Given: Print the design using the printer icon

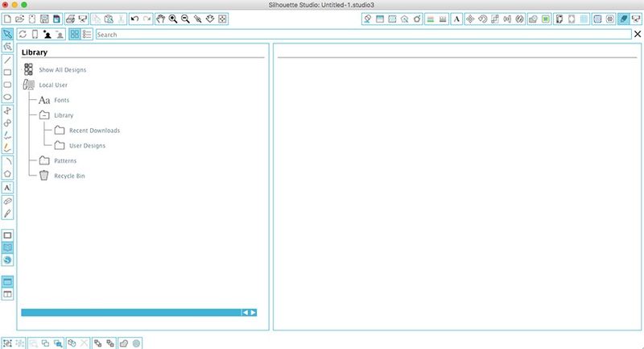Looking at the screenshot, I should pos(70,19).
